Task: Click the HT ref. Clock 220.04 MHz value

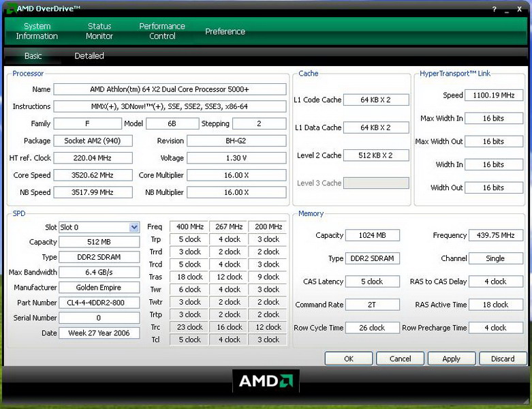Action: click(93, 158)
